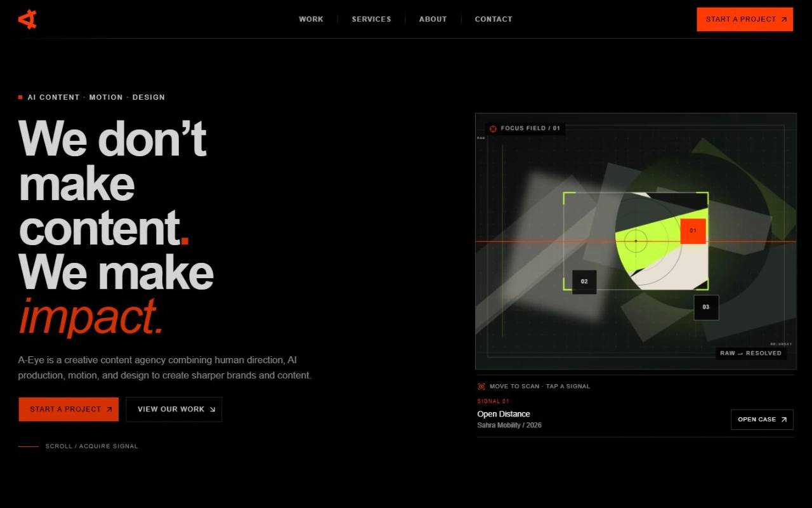Screen dimensions: 812x508
Task: Click arrow icon in View Our Work
Action: [x=213, y=410]
